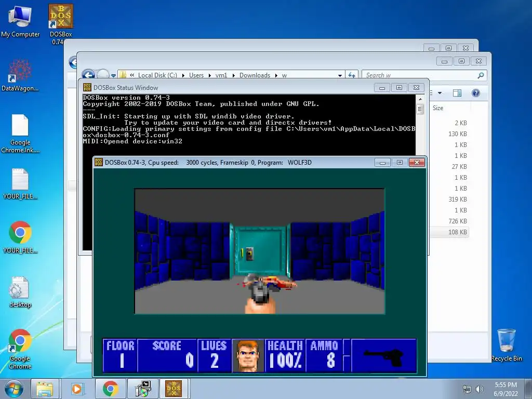The width and height of the screenshot is (532, 399).
Task: Click the AMMO 8 status panel
Action: click(x=324, y=355)
